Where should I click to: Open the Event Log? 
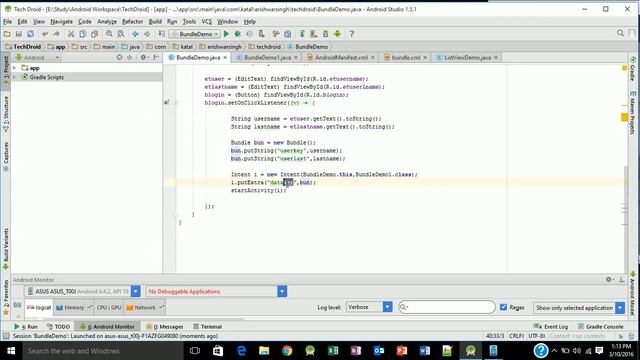pos(551,327)
